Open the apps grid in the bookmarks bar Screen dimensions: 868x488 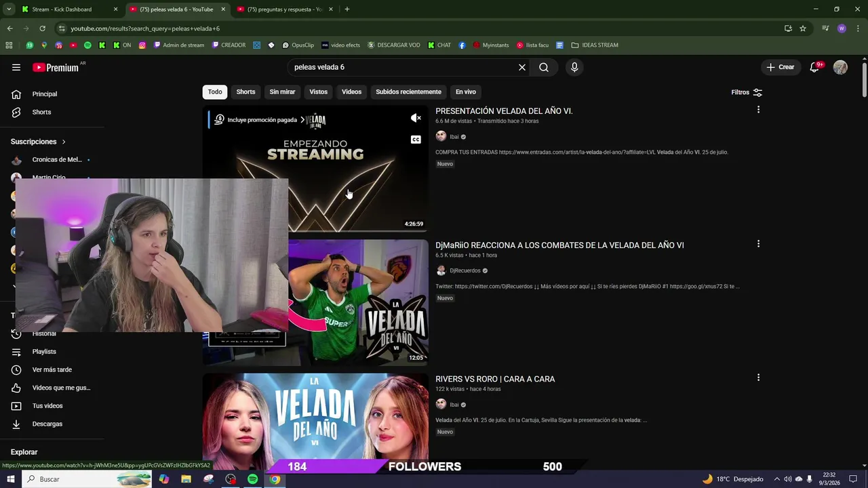(x=9, y=45)
